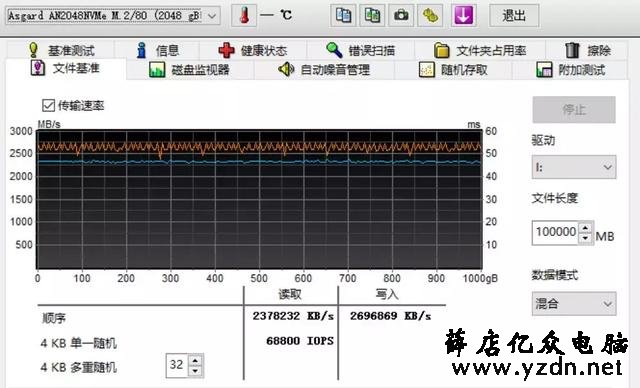Click the 停止 stop button
Image resolution: width=640 pixels, height=388 pixels.
pyautogui.click(x=574, y=109)
